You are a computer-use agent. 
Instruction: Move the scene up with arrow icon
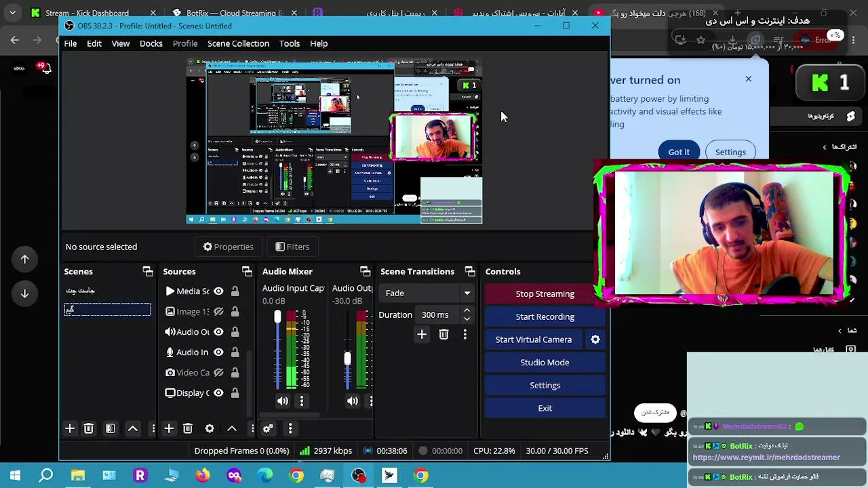point(133,428)
